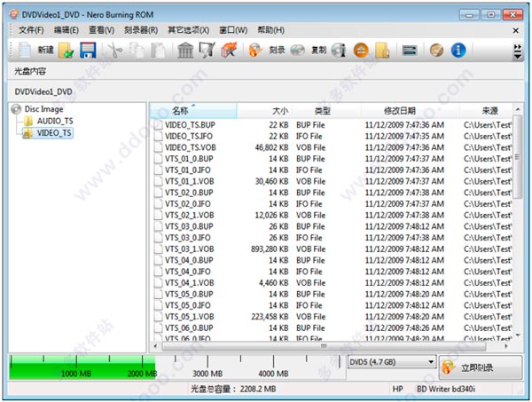The height and width of the screenshot is (402, 532).
Task: Click the checkmark with pen toolbar icon
Action: (x=207, y=51)
